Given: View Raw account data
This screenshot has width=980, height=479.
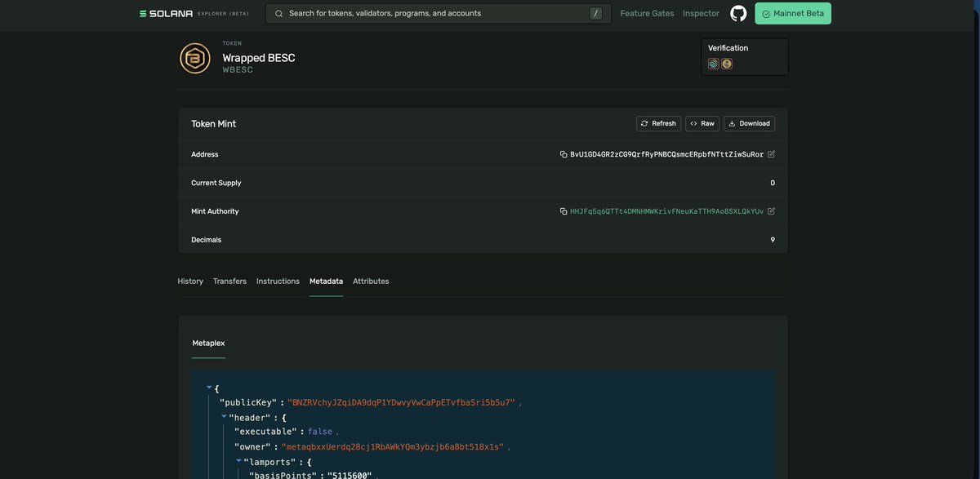Looking at the screenshot, I should pyautogui.click(x=702, y=123).
